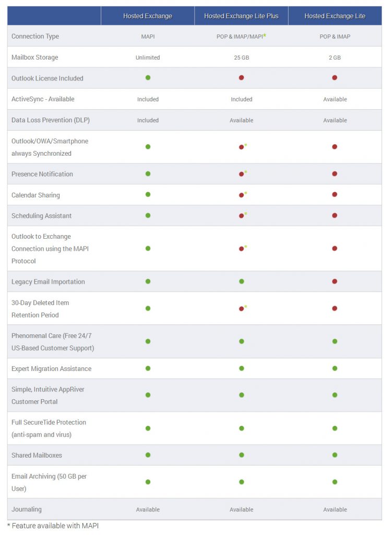
Task: Click red asterisk dot for Presence Notification Lite Plus
Action: 241,174
